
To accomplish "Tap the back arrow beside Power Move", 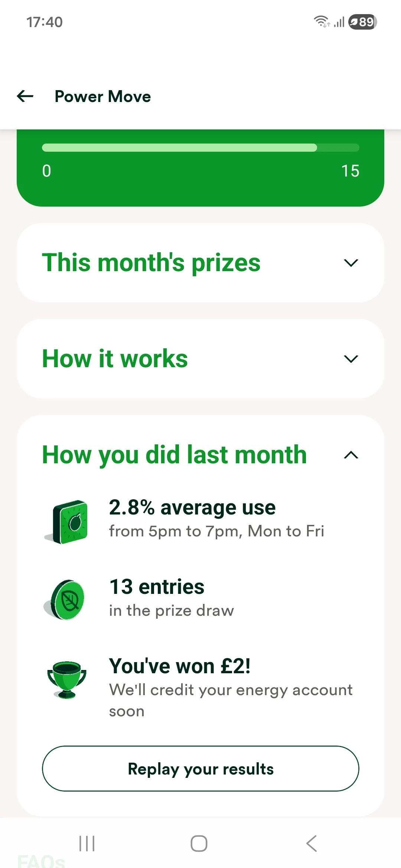I will pyautogui.click(x=25, y=96).
